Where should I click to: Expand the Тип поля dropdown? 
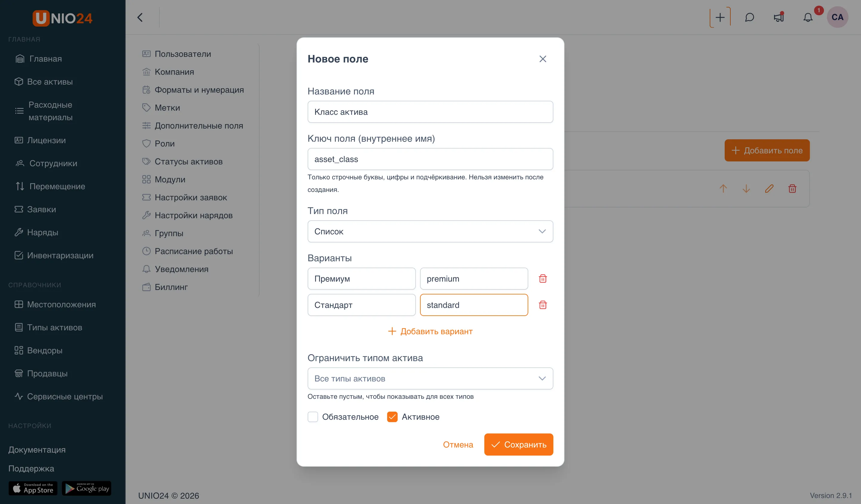[430, 231]
